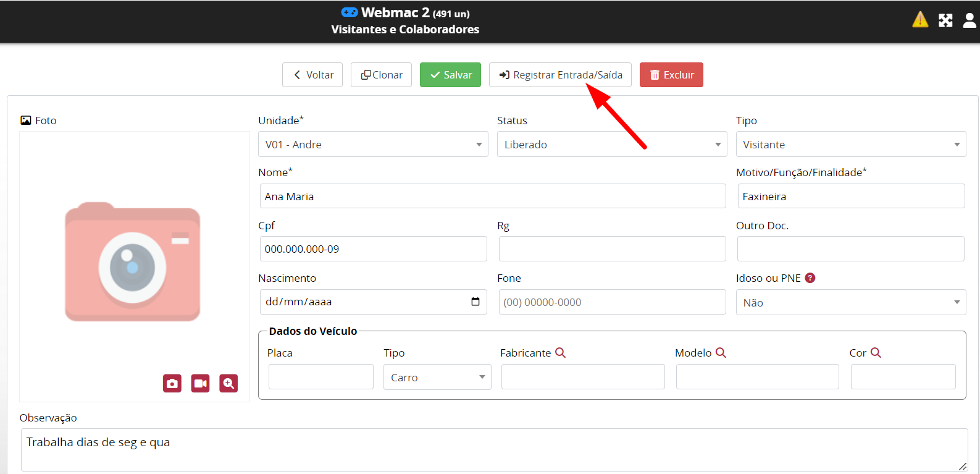This screenshot has width=980, height=474.
Task: Open the Unidade dropdown
Action: (x=373, y=145)
